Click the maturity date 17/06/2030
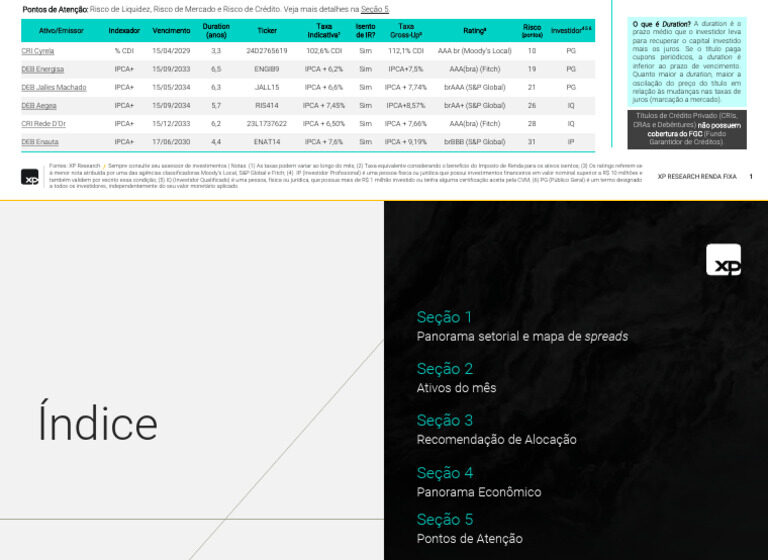Image resolution: width=768 pixels, height=560 pixels. pyautogui.click(x=171, y=142)
